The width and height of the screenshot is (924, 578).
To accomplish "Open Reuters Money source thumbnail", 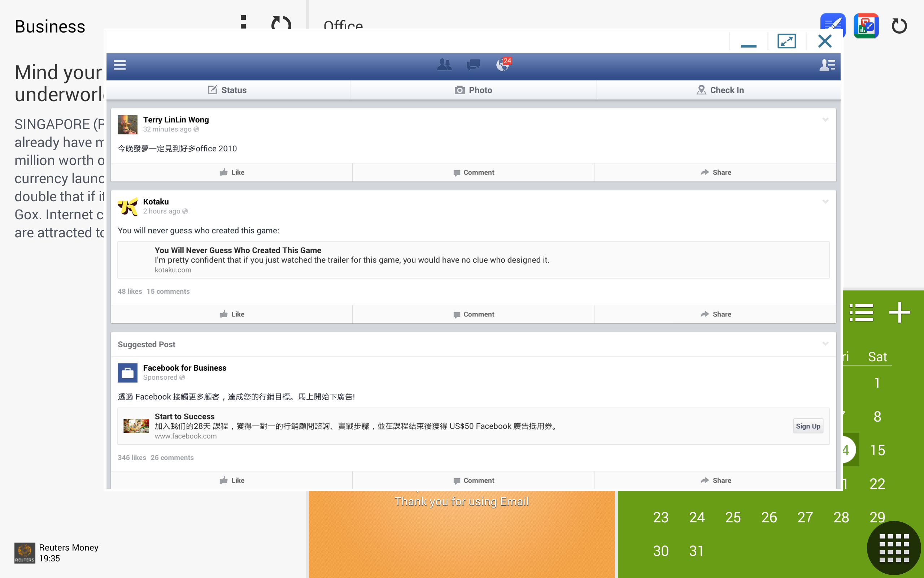I will click(x=25, y=553).
